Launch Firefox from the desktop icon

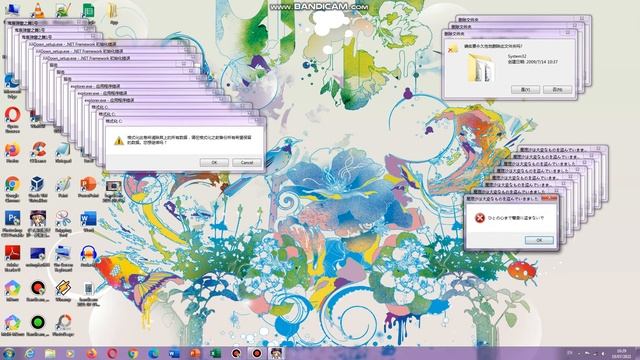click(12, 153)
